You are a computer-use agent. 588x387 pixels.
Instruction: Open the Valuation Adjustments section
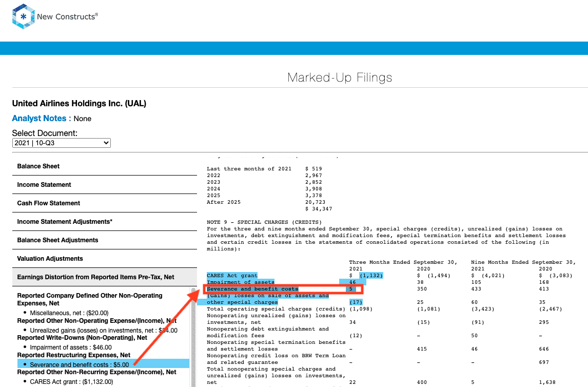(x=105, y=258)
